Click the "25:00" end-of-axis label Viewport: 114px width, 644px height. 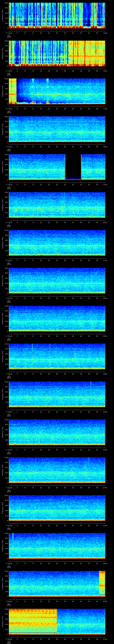[105, 412]
